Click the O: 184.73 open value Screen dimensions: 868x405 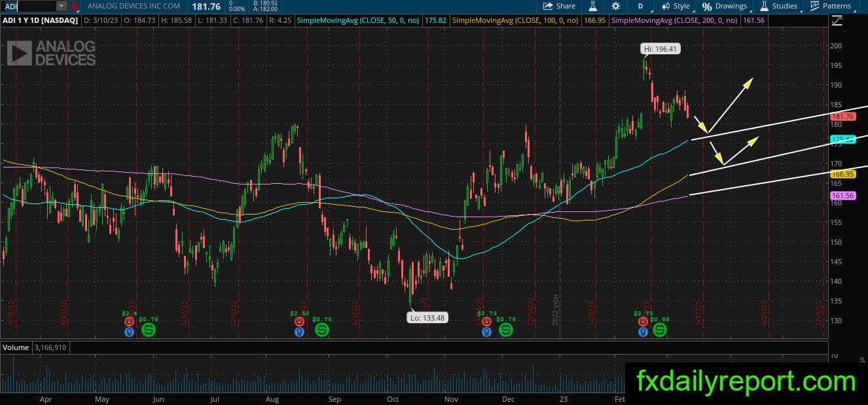point(138,21)
